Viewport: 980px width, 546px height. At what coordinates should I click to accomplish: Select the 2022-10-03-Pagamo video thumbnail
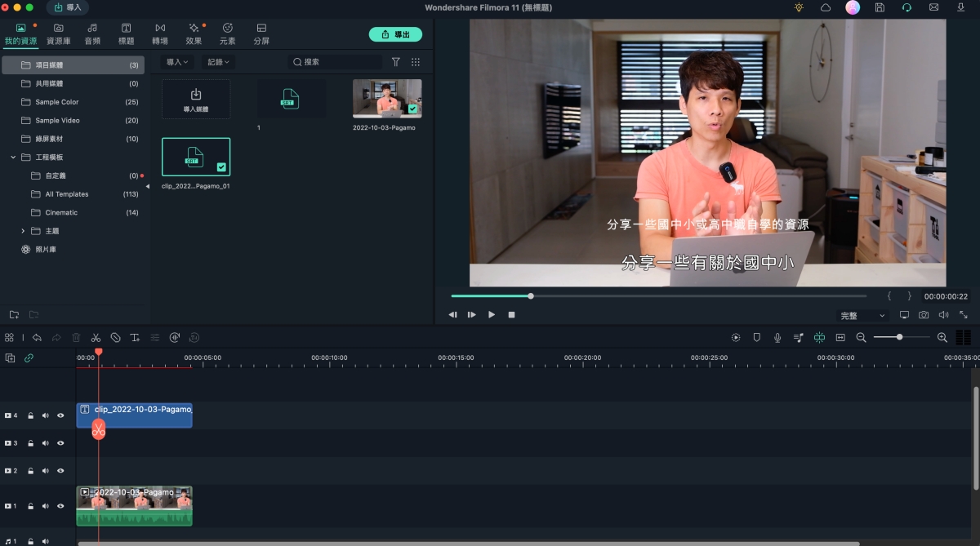(x=387, y=99)
